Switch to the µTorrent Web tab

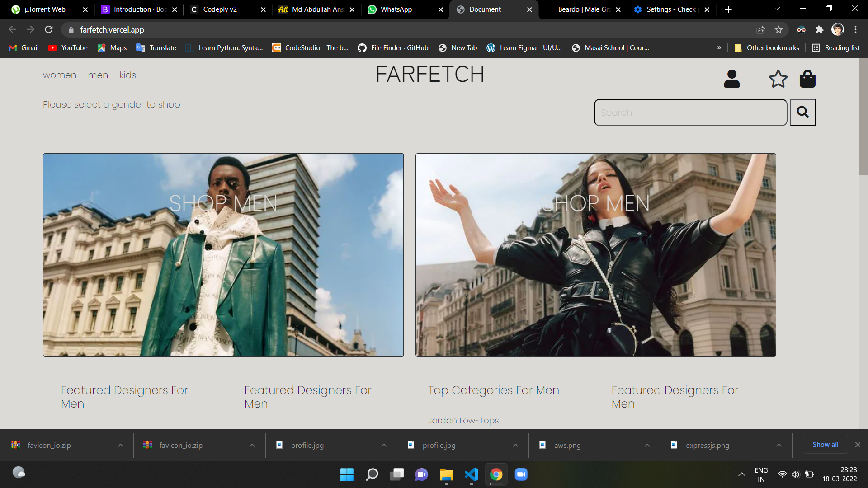pos(45,9)
